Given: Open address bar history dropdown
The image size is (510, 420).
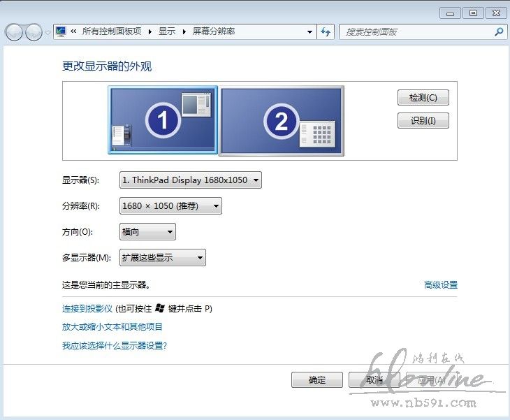Looking at the screenshot, I should 309,32.
